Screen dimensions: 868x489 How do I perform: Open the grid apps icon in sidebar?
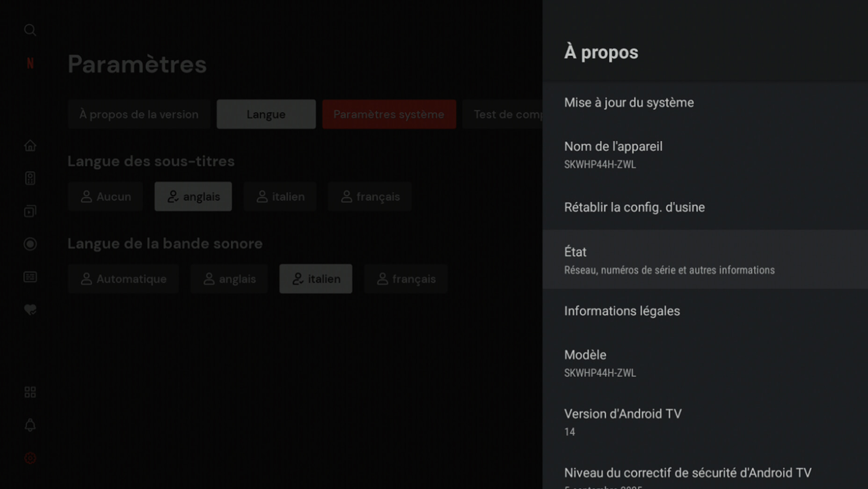[30, 392]
